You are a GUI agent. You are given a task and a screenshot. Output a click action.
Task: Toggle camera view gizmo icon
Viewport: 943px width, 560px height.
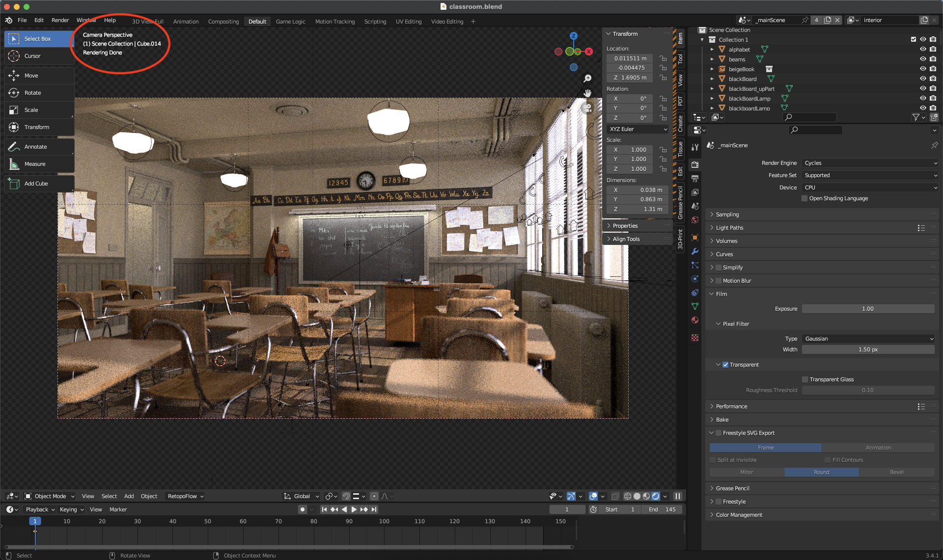pyautogui.click(x=587, y=107)
